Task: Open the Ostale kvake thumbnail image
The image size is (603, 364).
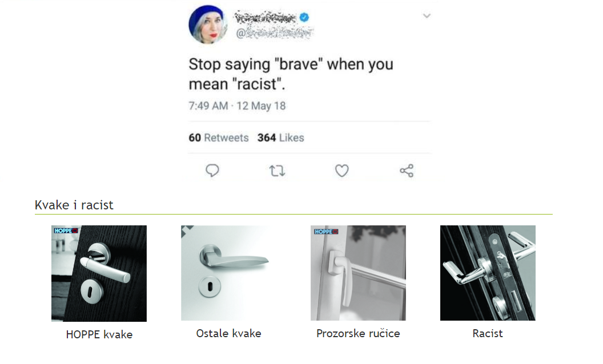Action: pyautogui.click(x=228, y=273)
